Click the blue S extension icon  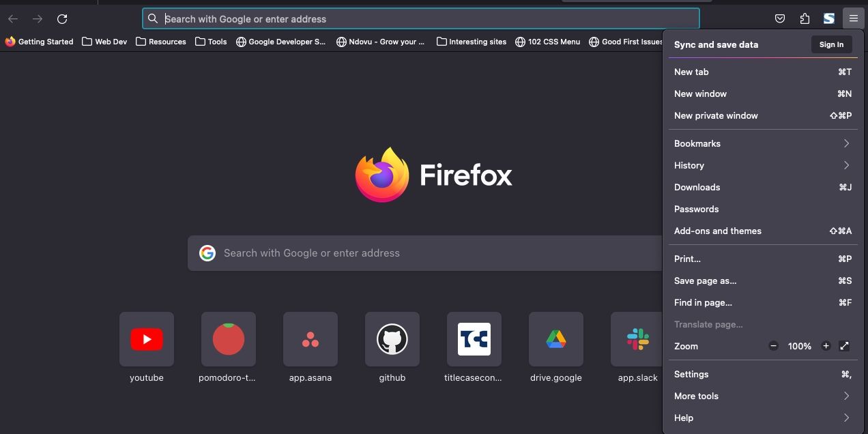828,18
